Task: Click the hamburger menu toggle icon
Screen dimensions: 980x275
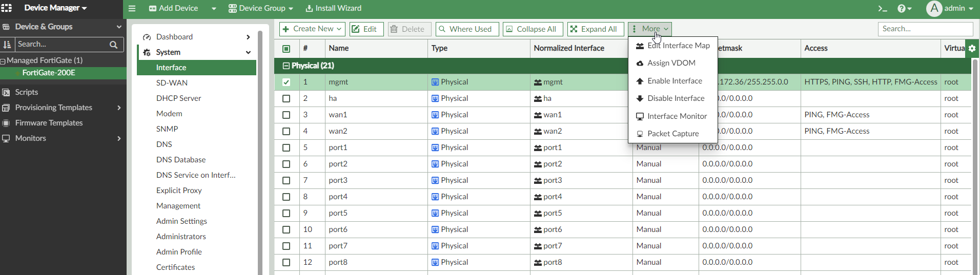Action: click(132, 8)
